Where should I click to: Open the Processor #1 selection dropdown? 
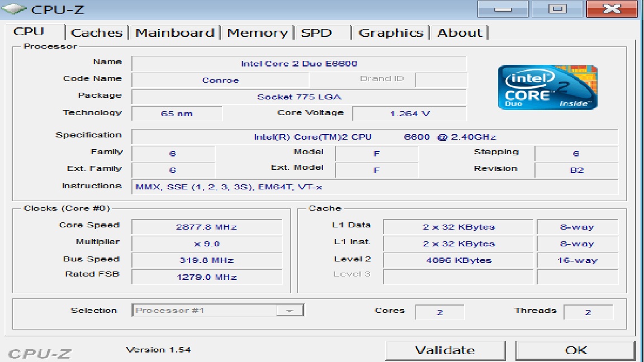pos(218,310)
